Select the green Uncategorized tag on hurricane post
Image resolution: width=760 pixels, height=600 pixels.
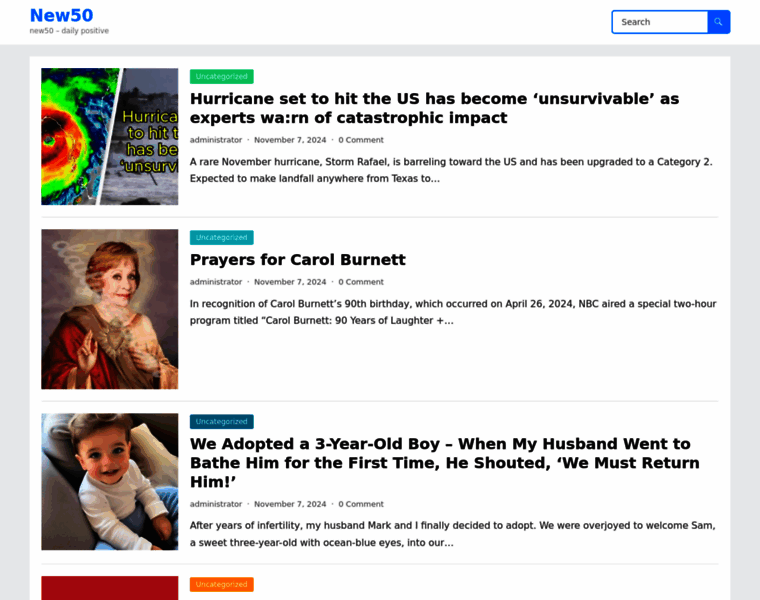point(222,77)
